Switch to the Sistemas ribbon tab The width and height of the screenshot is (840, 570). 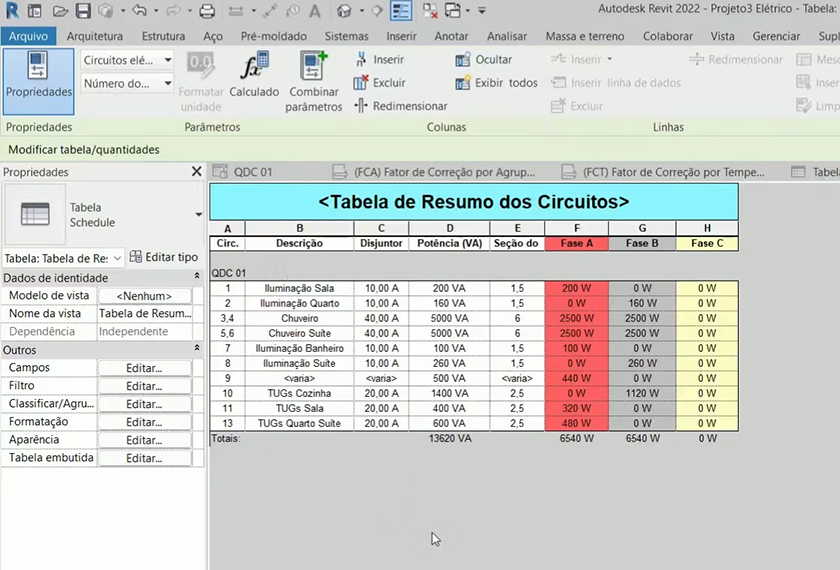(346, 36)
